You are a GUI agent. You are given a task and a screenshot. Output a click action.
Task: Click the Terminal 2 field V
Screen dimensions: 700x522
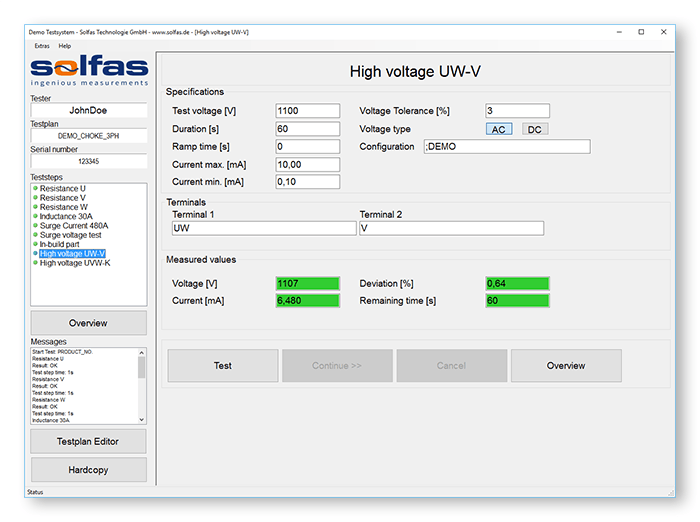451,228
